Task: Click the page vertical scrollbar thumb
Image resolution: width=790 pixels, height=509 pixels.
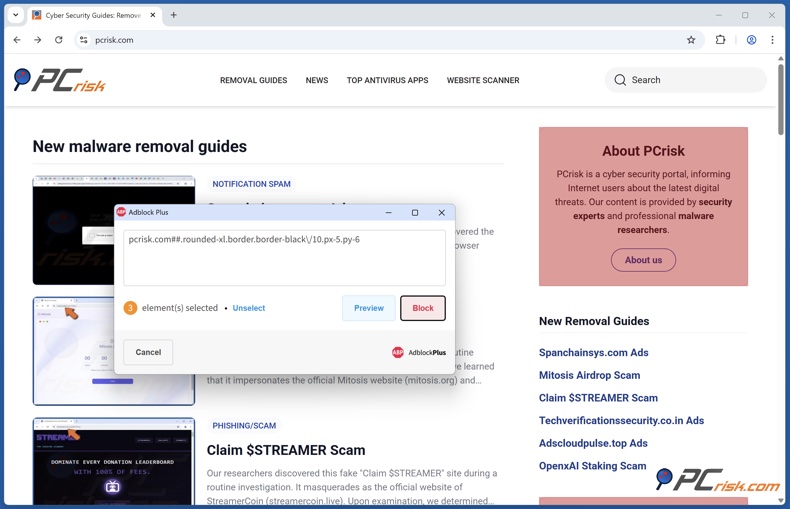Action: pos(780,99)
